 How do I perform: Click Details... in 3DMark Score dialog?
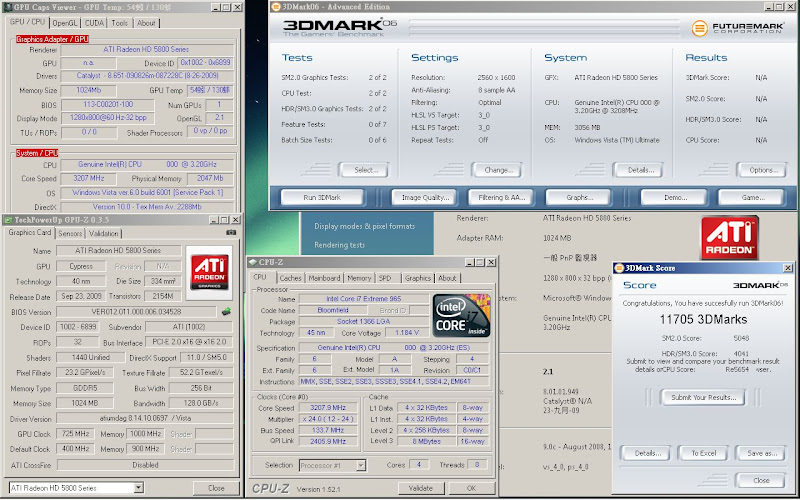(x=646, y=453)
